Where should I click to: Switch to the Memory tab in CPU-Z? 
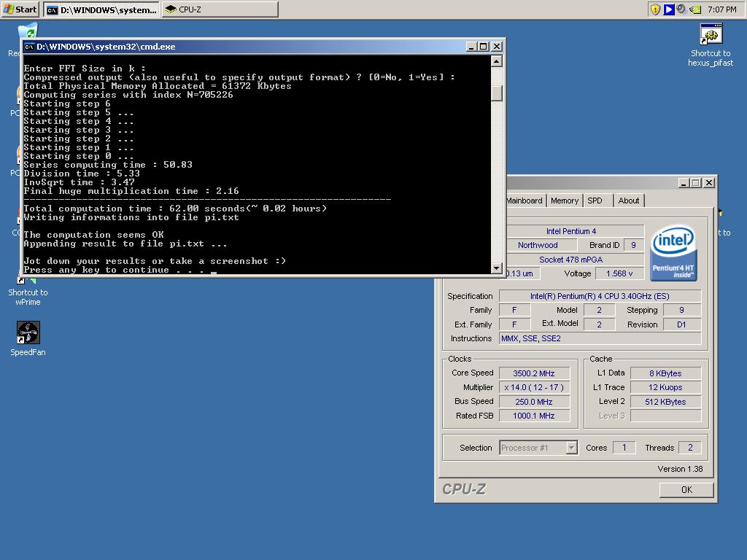tap(565, 201)
